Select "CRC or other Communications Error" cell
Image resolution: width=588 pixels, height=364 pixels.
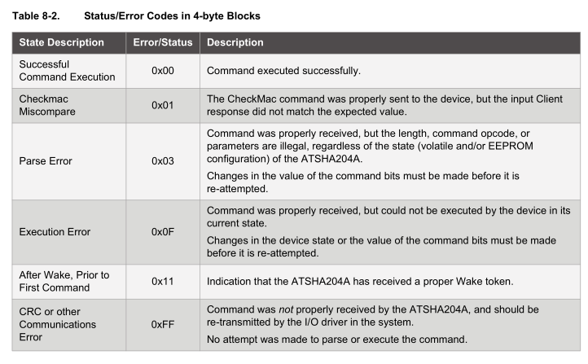(x=57, y=324)
